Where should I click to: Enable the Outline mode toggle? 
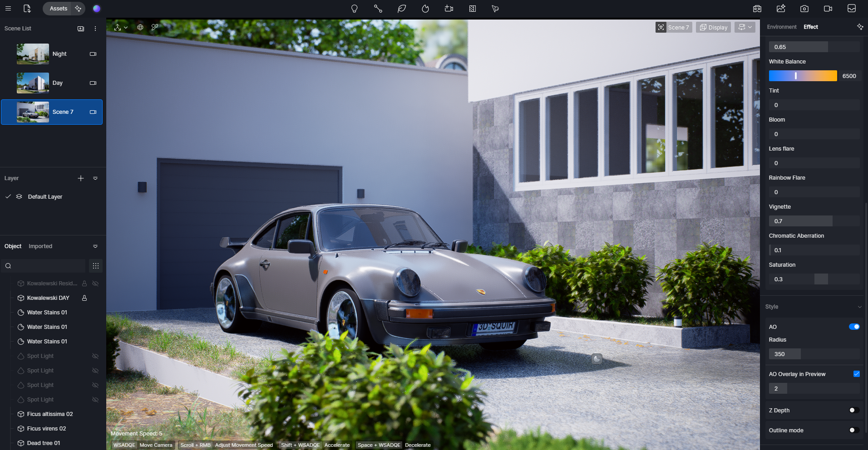click(854, 430)
